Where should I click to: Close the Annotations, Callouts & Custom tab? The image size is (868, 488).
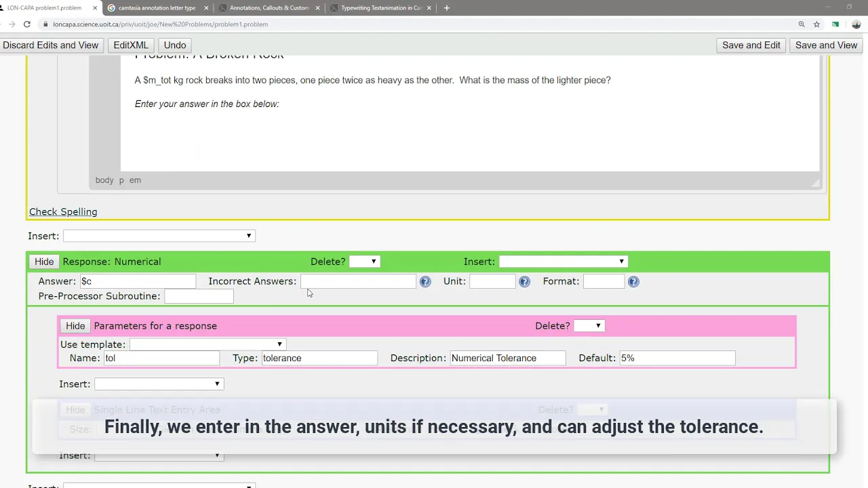(317, 8)
